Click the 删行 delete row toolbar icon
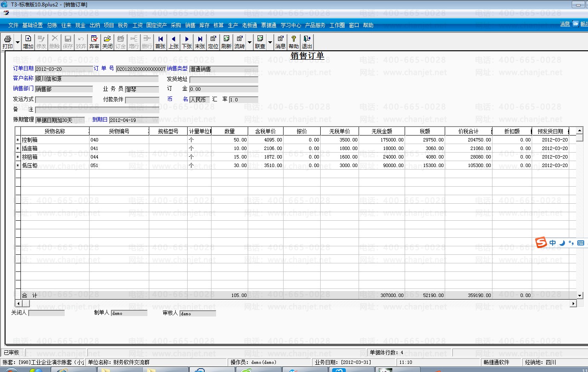 [147, 42]
